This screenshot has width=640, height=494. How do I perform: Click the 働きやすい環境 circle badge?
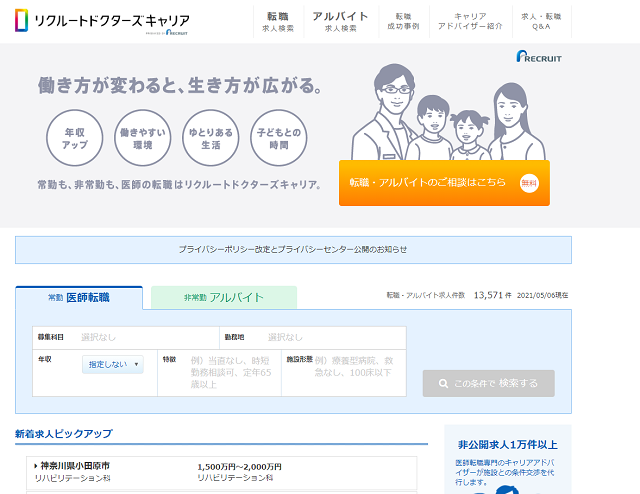pyautogui.click(x=142, y=138)
